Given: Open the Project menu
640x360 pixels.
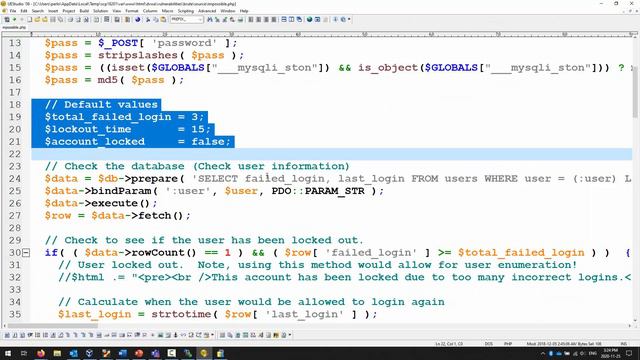Looking at the screenshot, I should pyautogui.click(x=69, y=11).
